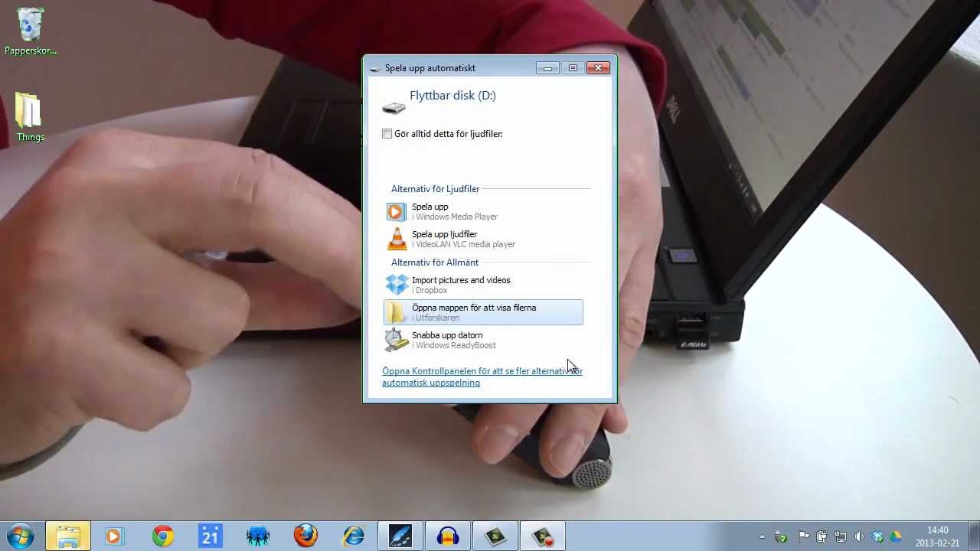Click the 'Spela upp automatiskt' title bar text
Screen dimensions: 980x551
pyautogui.click(x=430, y=68)
